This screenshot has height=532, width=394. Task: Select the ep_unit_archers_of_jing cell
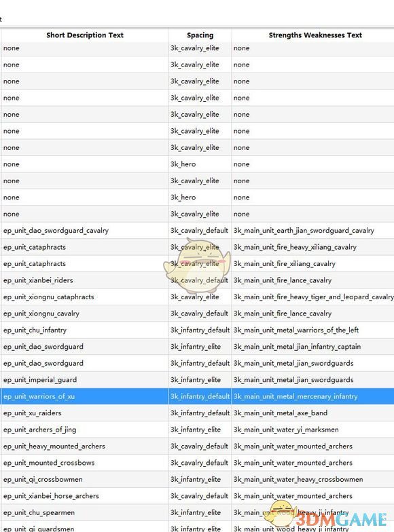(x=84, y=430)
